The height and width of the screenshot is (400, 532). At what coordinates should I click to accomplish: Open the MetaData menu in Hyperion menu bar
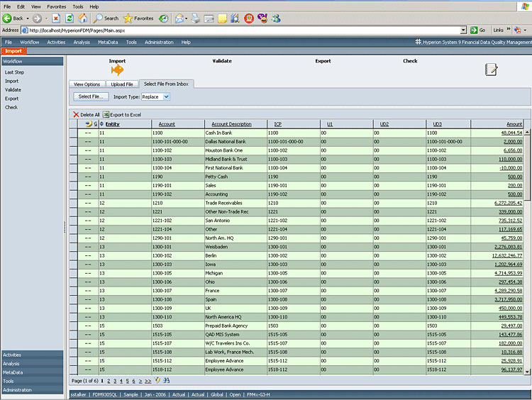(108, 42)
